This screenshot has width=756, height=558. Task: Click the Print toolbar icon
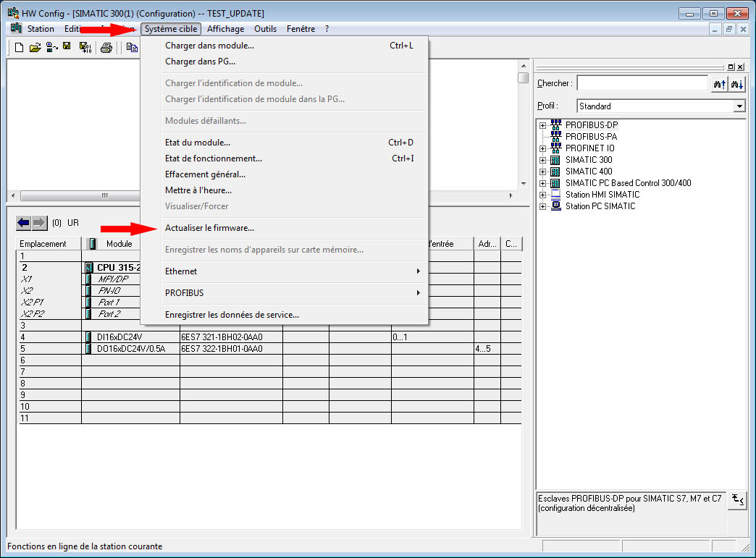pyautogui.click(x=106, y=48)
